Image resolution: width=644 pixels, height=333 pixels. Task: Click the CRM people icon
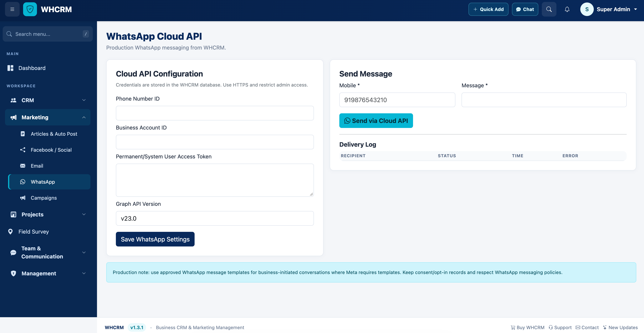tap(13, 100)
